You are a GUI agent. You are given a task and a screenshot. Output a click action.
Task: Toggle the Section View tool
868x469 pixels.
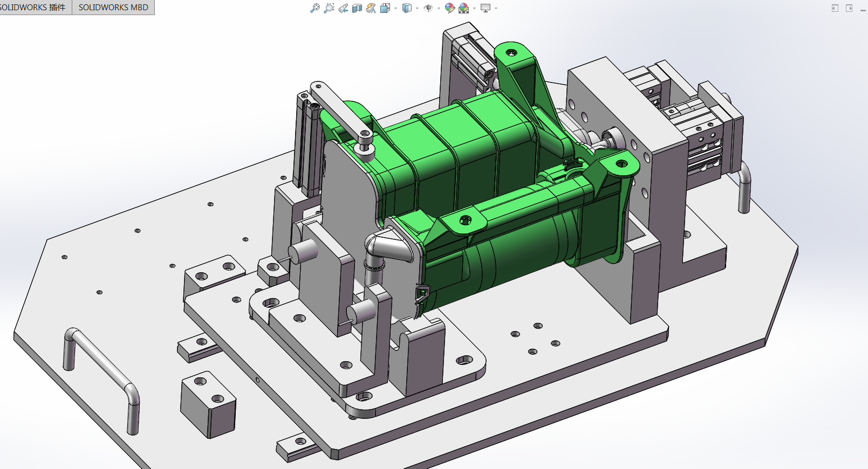pyautogui.click(x=357, y=8)
